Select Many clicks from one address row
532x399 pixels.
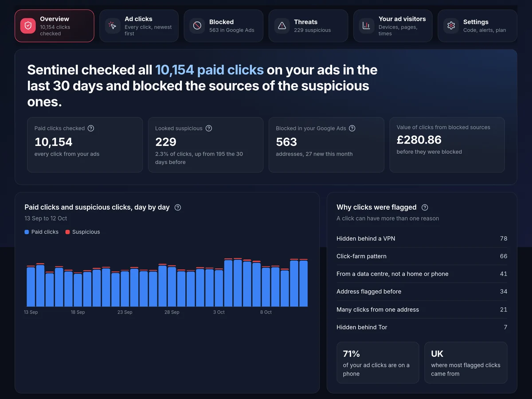[x=422, y=309]
